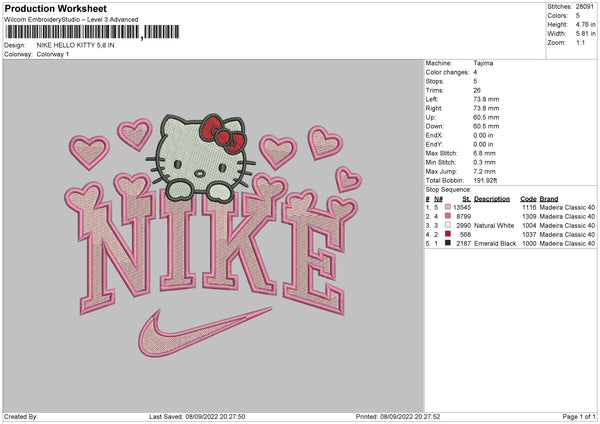Image resolution: width=600 pixels, height=424 pixels.
Task: Click the white swatch for Natural White
Action: 448,225
